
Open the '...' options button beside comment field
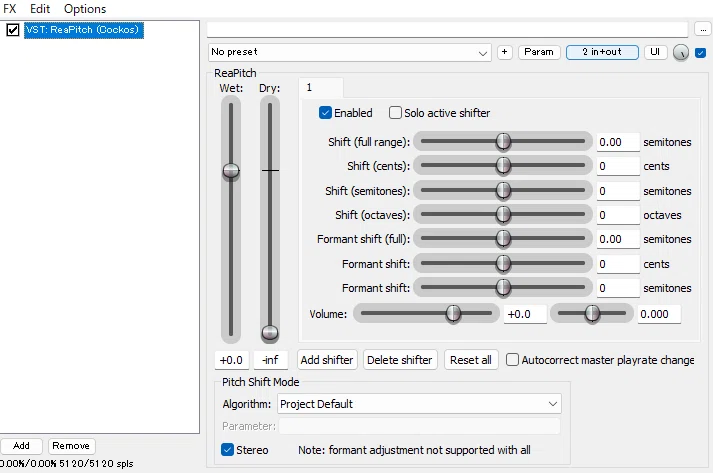[703, 30]
